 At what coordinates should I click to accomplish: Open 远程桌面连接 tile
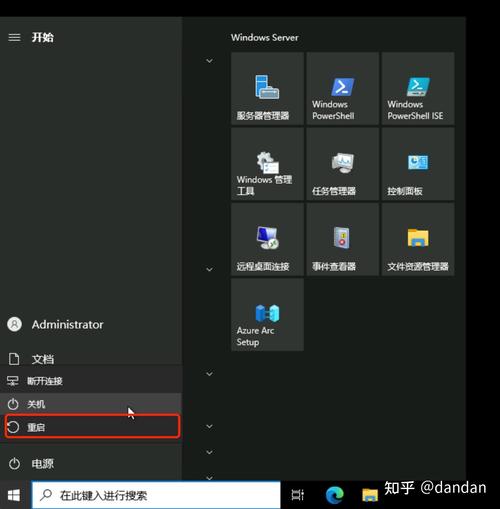click(x=267, y=239)
